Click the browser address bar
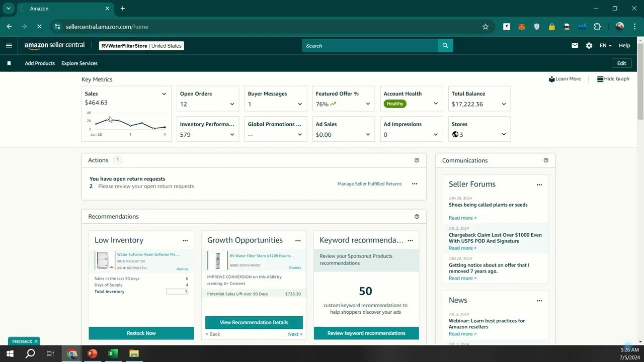 [x=272, y=27]
